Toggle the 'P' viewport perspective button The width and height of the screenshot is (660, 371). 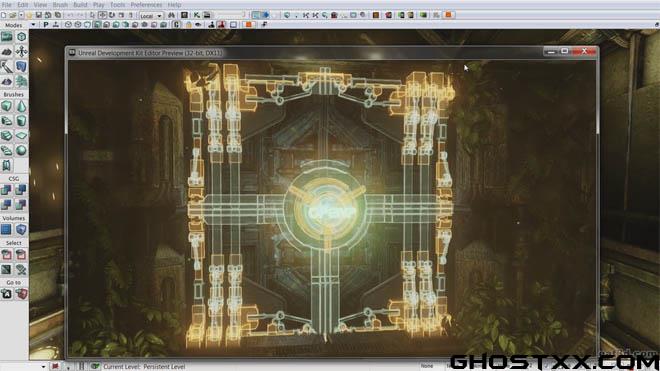[46, 25]
